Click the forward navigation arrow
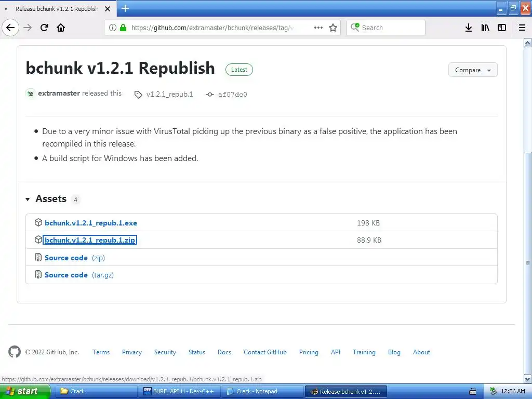This screenshot has height=399, width=532. click(x=28, y=28)
